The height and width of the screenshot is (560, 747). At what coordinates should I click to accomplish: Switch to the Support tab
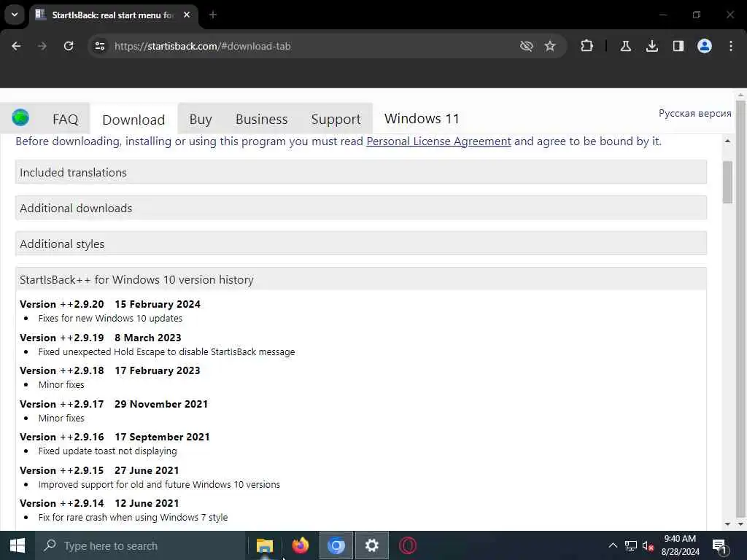tap(336, 119)
